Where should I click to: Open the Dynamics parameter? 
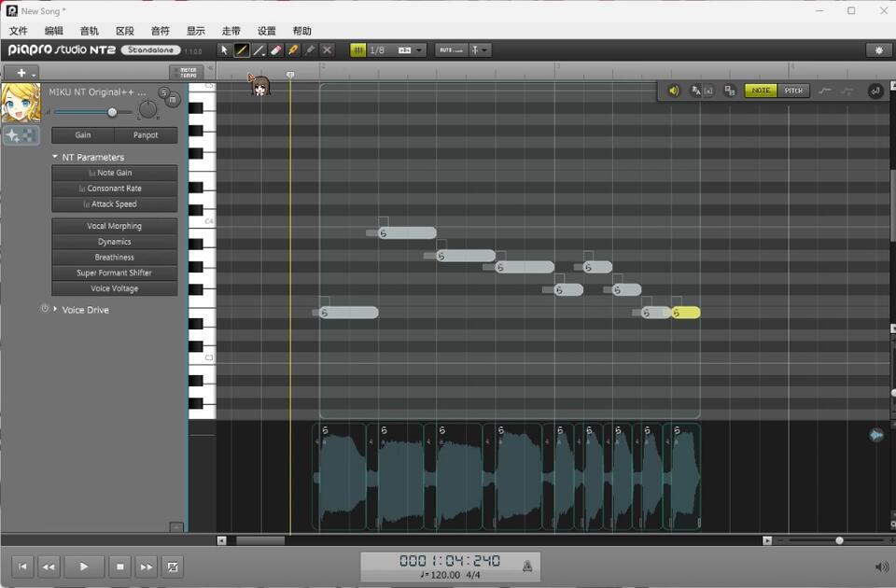click(114, 242)
